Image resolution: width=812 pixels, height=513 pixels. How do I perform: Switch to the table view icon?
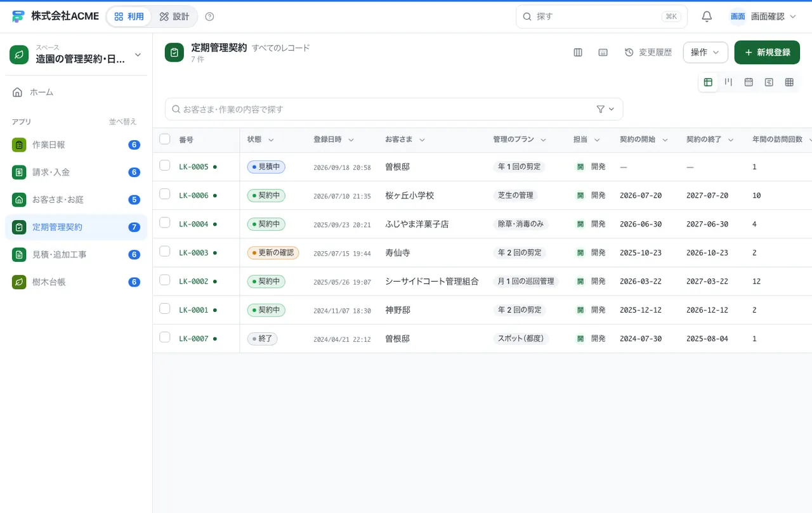click(708, 82)
